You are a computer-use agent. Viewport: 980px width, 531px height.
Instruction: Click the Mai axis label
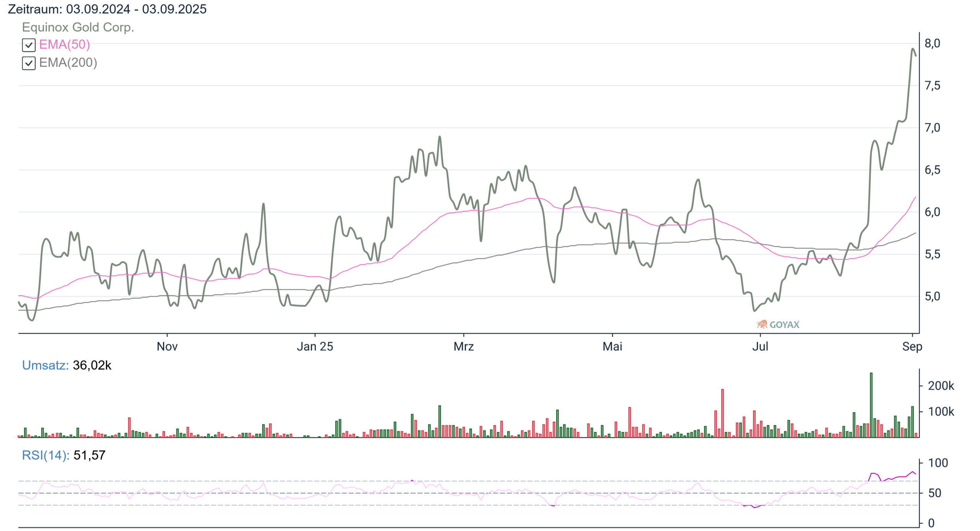(612, 346)
